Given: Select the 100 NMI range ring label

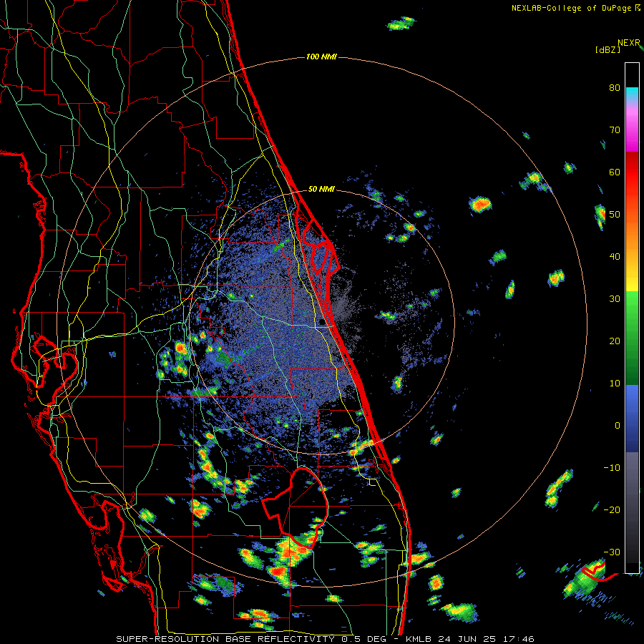Looking at the screenshot, I should (321, 57).
